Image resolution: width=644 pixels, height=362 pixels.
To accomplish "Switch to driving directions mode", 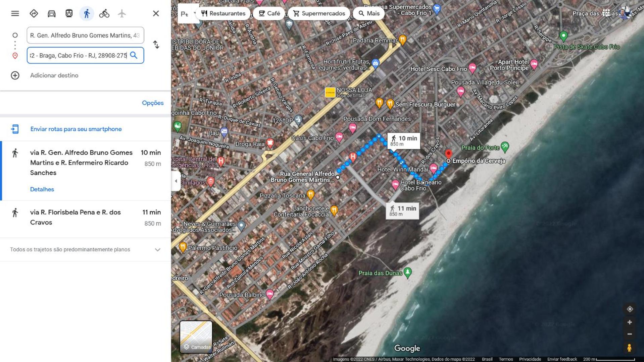I will point(51,13).
